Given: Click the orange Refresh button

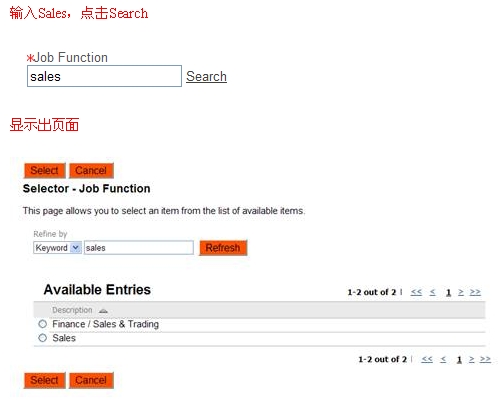Looking at the screenshot, I should [x=223, y=248].
